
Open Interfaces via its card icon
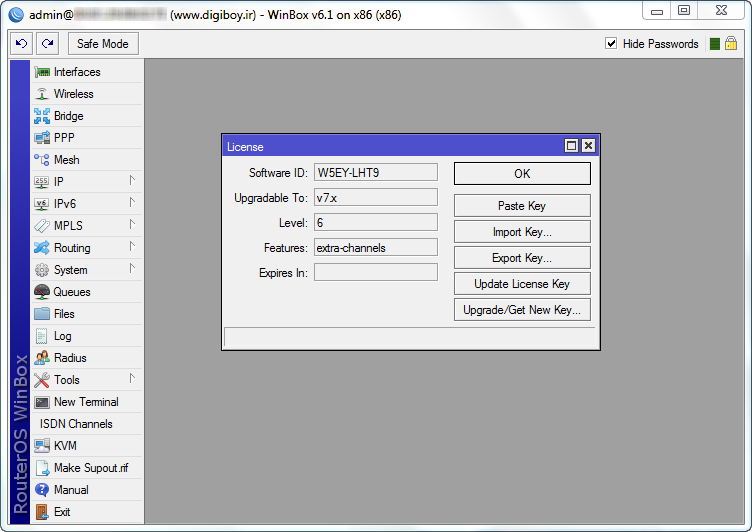[42, 72]
